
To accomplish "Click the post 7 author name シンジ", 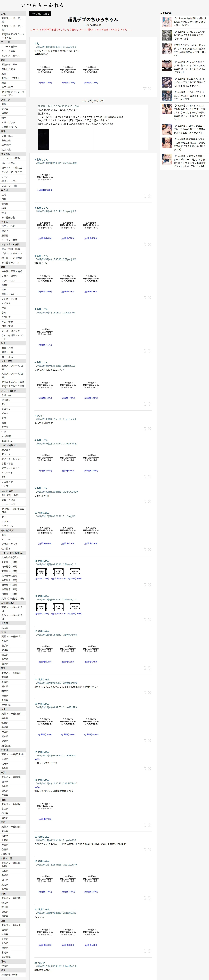I will [40, 416].
